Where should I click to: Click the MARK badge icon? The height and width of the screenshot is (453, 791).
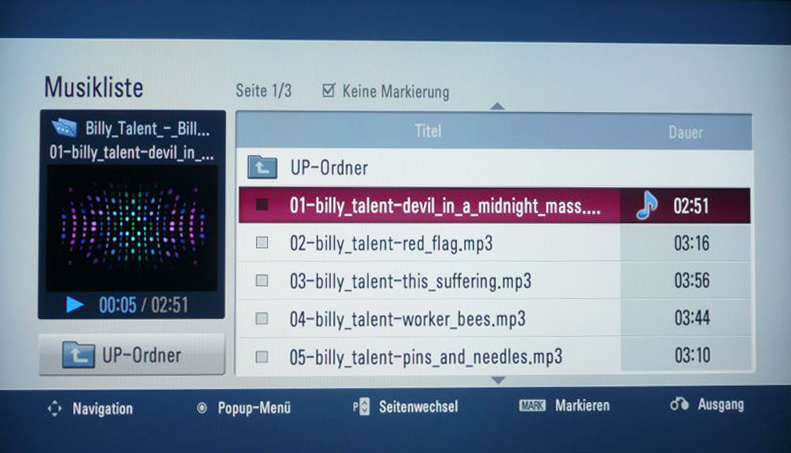tap(532, 406)
